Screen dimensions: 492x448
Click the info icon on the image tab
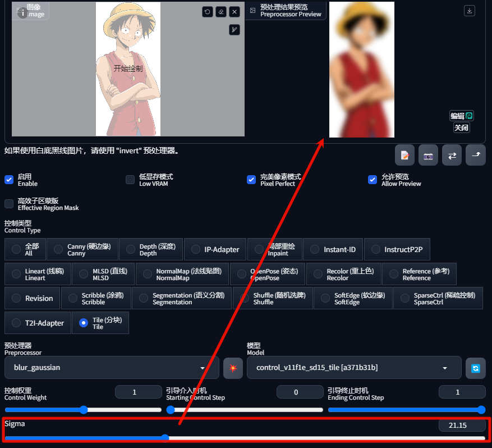(22, 13)
